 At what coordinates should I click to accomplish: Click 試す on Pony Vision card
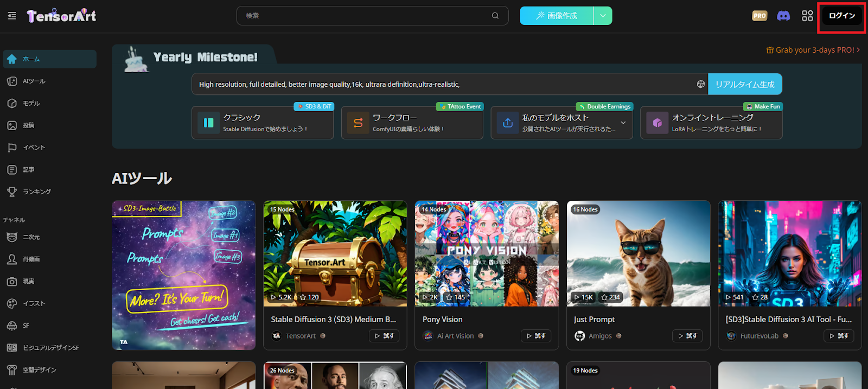[x=535, y=336]
